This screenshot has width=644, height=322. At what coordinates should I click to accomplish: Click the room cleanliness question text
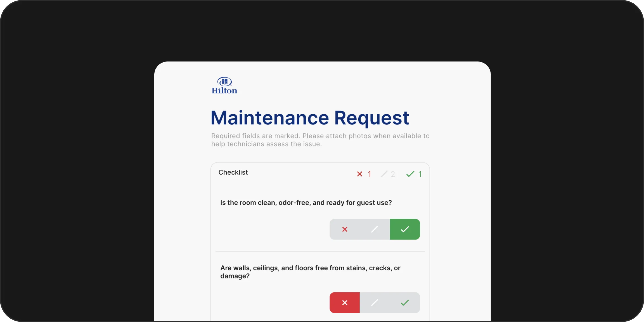tap(306, 203)
